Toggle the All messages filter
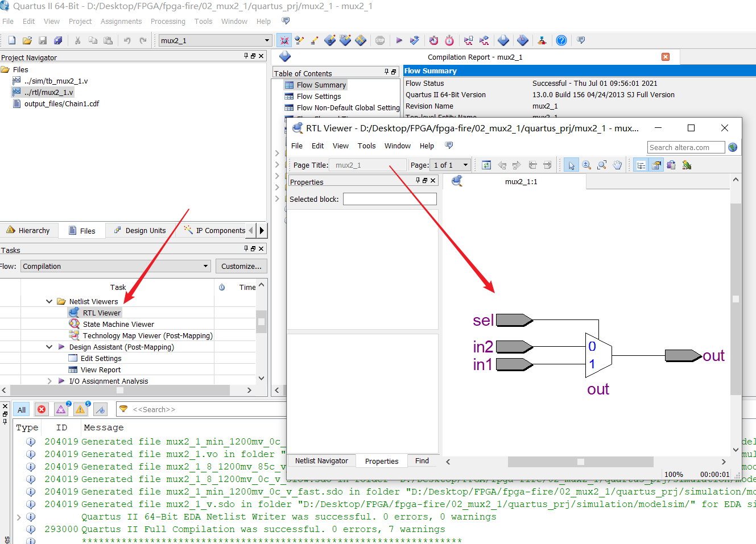 (22, 409)
